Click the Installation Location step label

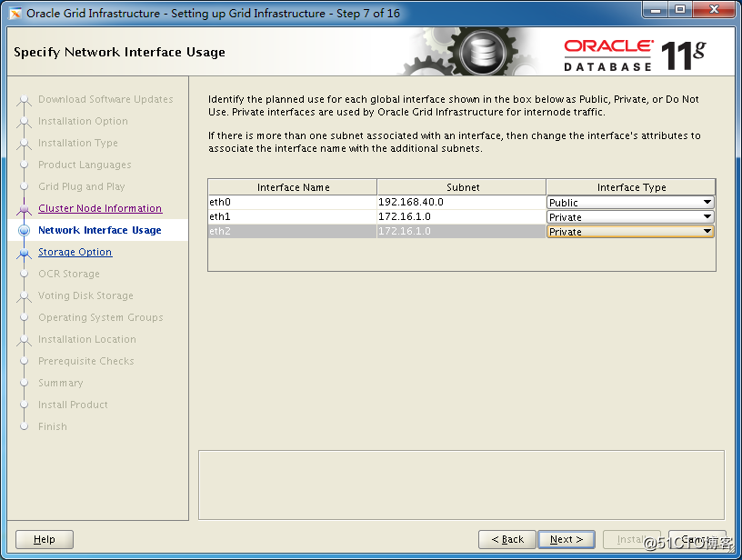(87, 339)
